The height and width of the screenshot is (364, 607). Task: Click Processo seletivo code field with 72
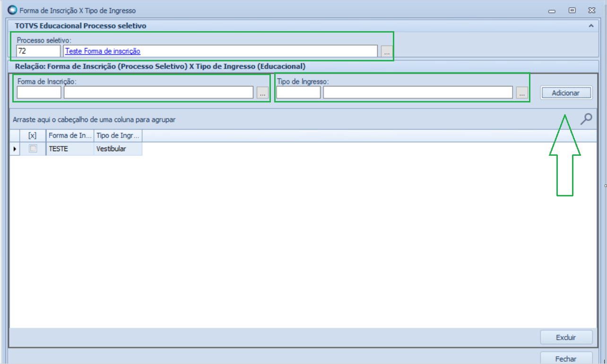coord(38,51)
